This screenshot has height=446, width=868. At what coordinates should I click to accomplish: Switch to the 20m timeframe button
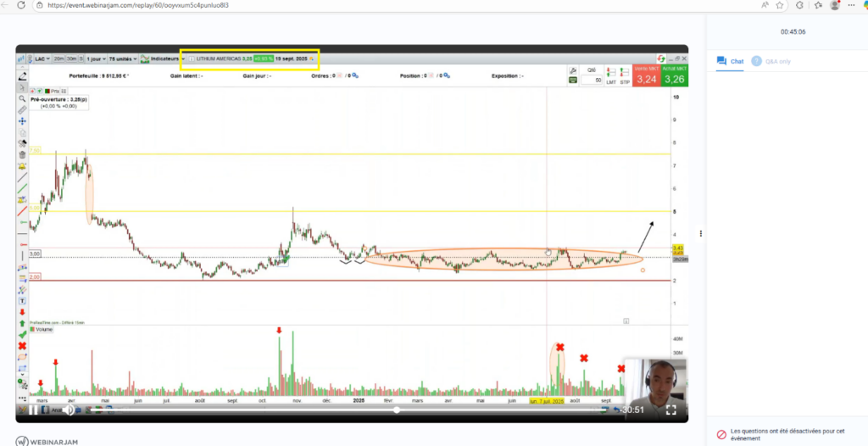point(58,59)
